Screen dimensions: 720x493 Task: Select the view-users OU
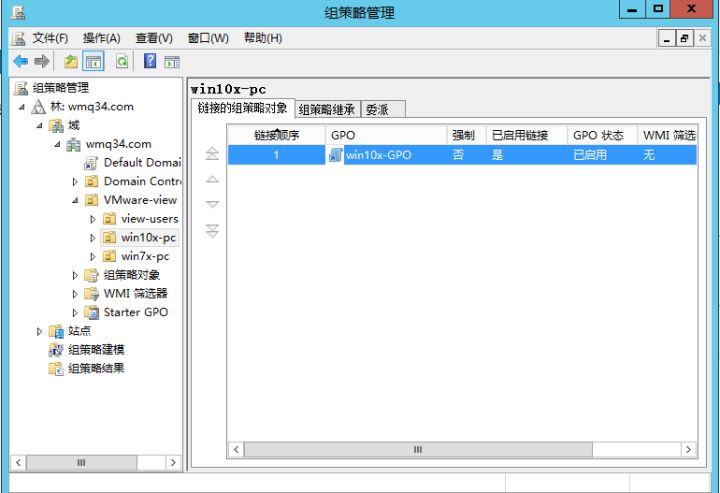150,219
